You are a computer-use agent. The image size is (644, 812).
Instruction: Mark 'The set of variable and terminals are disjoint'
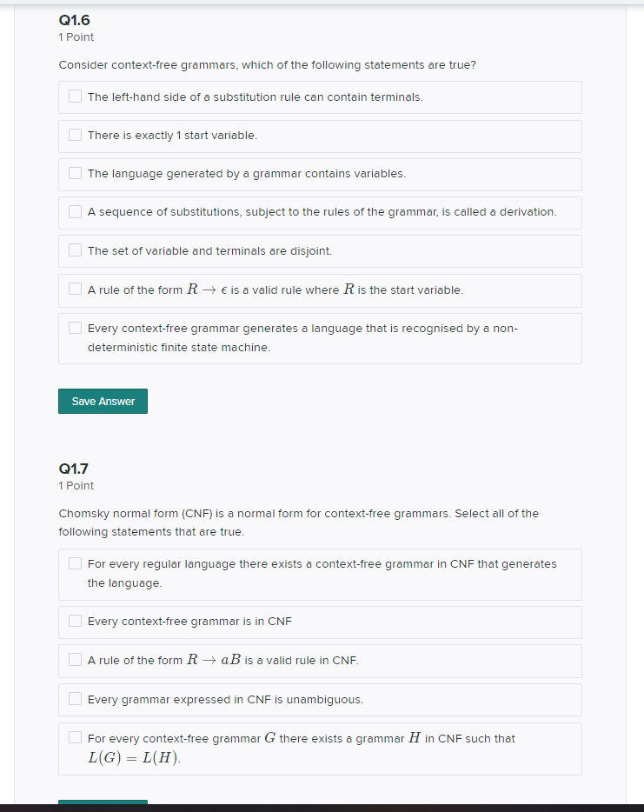75,250
